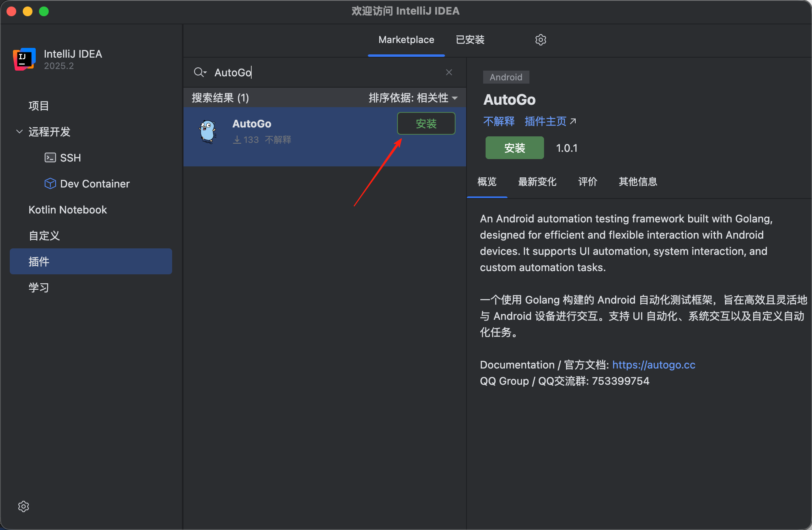The height and width of the screenshot is (530, 812).
Task: Click the 搜索结果 (1) header text
Action: [x=220, y=98]
